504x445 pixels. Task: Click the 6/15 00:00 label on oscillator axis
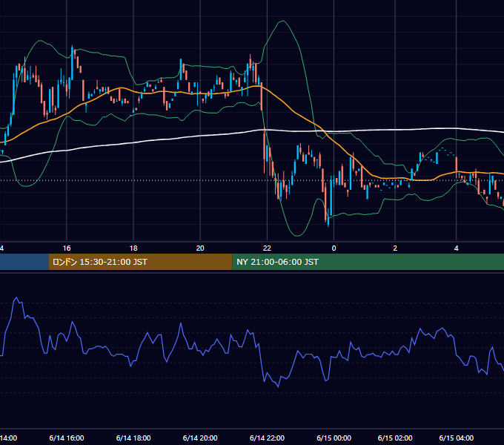(334, 438)
